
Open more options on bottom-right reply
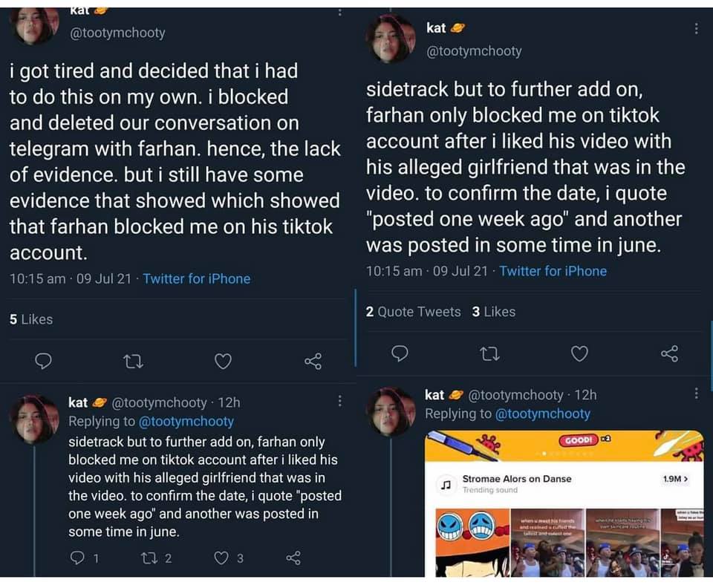point(696,393)
